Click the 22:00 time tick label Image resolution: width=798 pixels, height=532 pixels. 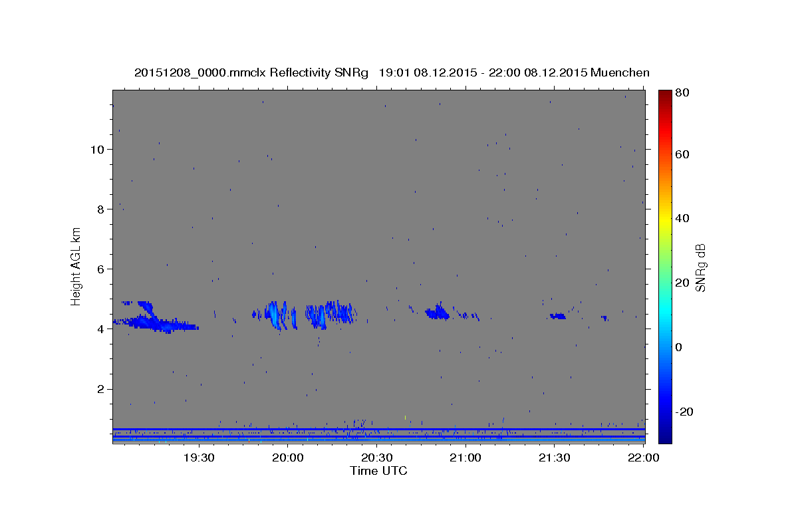pyautogui.click(x=643, y=458)
